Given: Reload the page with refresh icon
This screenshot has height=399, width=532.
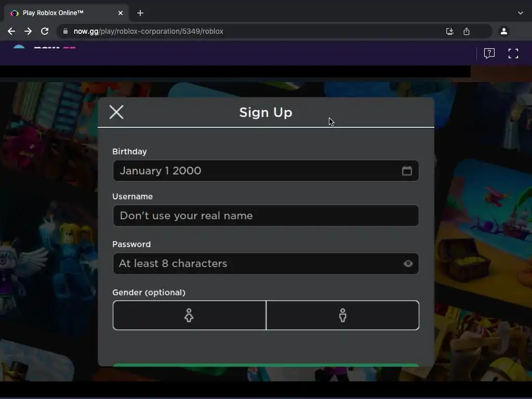Looking at the screenshot, I should [x=45, y=31].
